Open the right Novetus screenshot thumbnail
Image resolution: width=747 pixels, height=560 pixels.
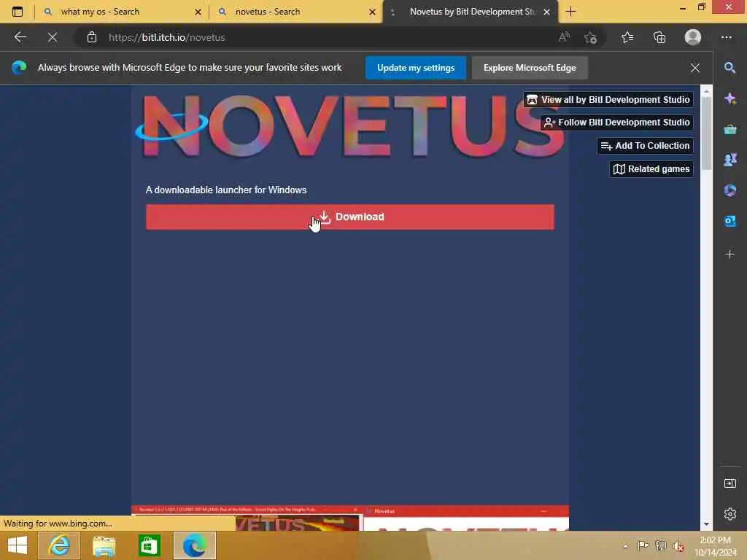click(466, 518)
